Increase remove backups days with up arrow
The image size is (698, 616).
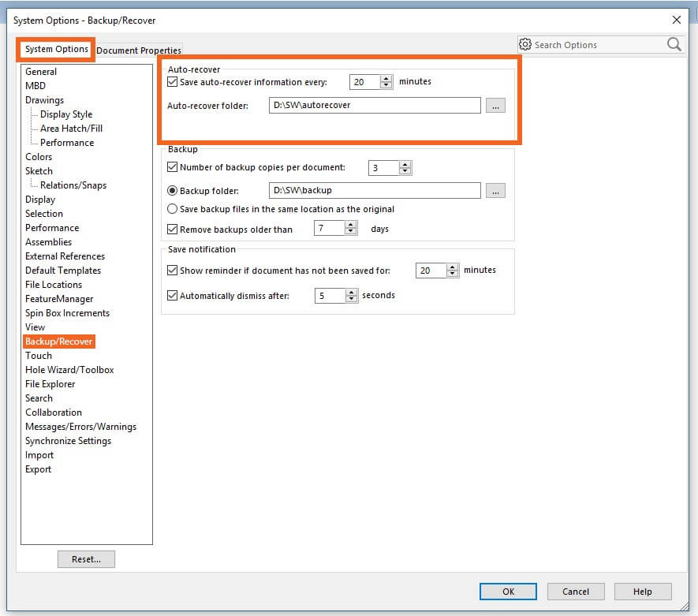(x=350, y=225)
